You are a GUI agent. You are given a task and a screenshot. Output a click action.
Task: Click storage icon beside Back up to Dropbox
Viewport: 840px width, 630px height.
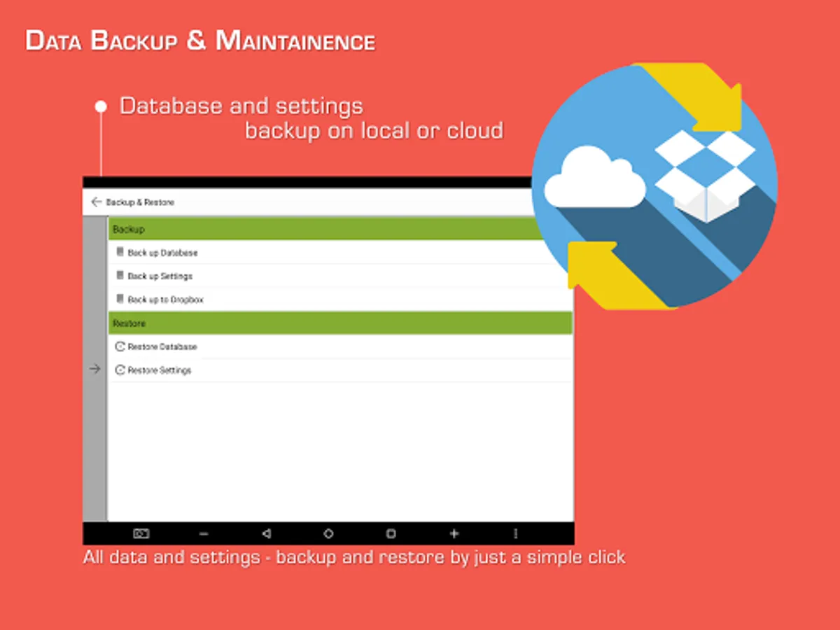(120, 299)
